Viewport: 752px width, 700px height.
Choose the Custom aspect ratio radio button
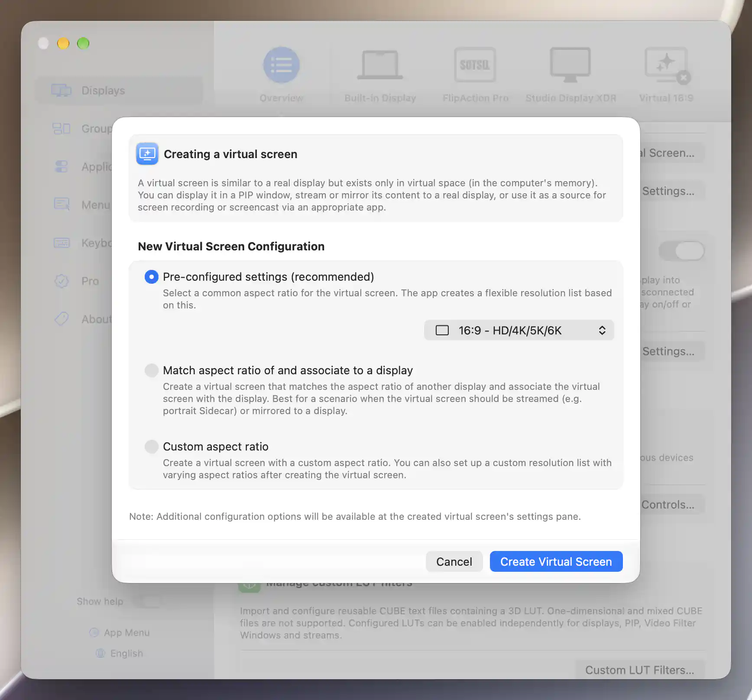click(151, 447)
